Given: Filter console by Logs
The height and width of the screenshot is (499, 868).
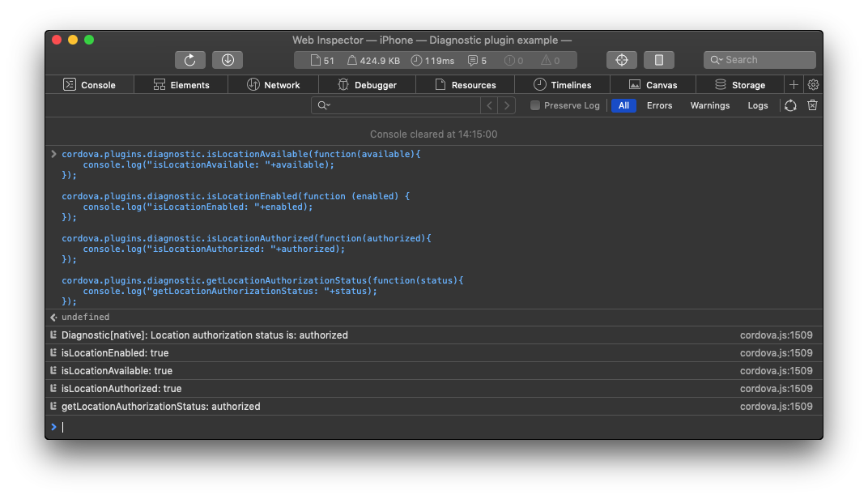Looking at the screenshot, I should coord(758,105).
